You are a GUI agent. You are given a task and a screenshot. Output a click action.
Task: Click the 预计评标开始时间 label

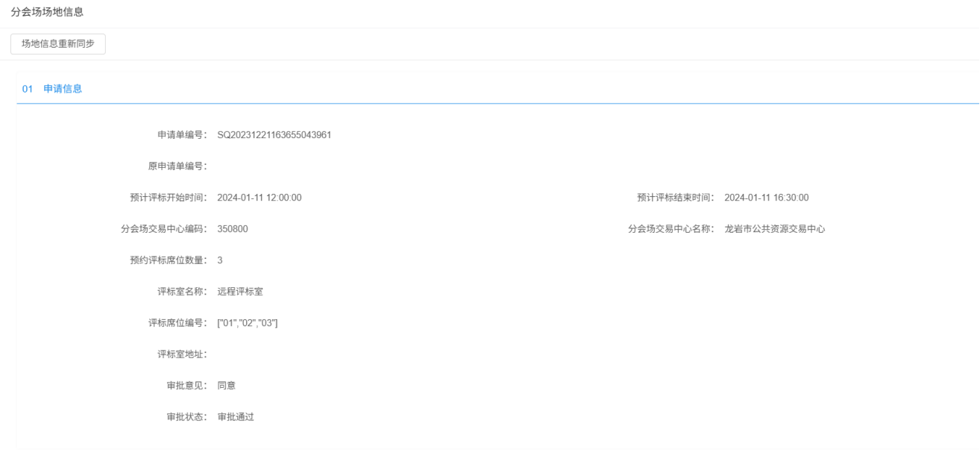pyautogui.click(x=169, y=198)
